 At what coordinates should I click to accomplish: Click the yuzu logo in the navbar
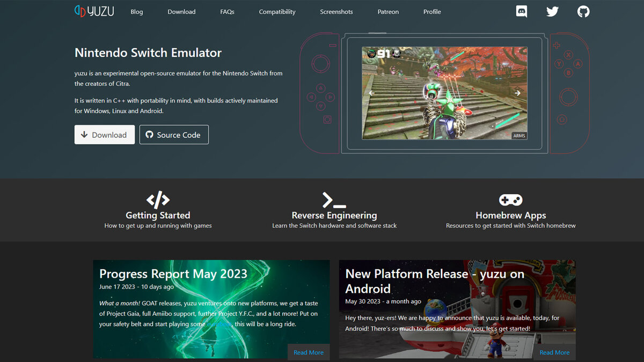tap(94, 11)
